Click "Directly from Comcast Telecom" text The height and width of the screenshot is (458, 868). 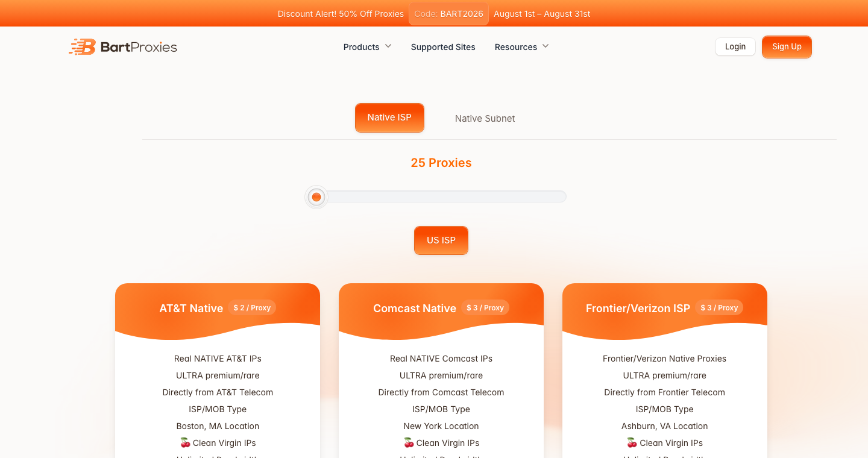[441, 392]
